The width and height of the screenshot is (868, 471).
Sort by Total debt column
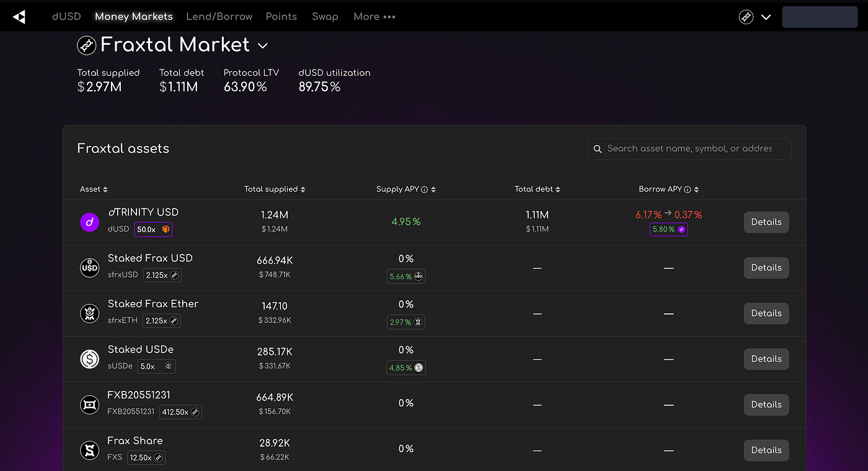[x=538, y=189]
